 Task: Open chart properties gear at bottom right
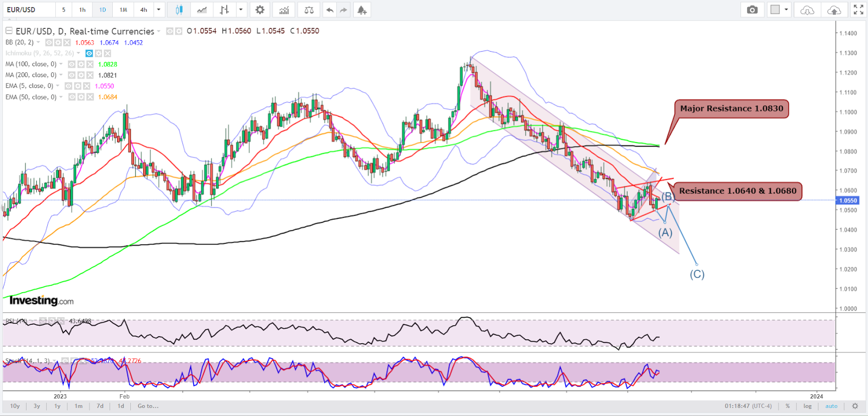point(855,406)
